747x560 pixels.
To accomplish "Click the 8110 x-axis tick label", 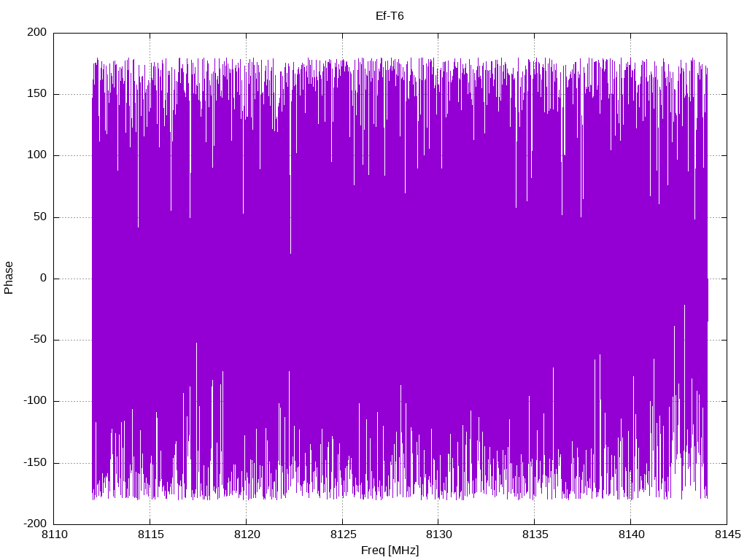I will pyautogui.click(x=54, y=534).
